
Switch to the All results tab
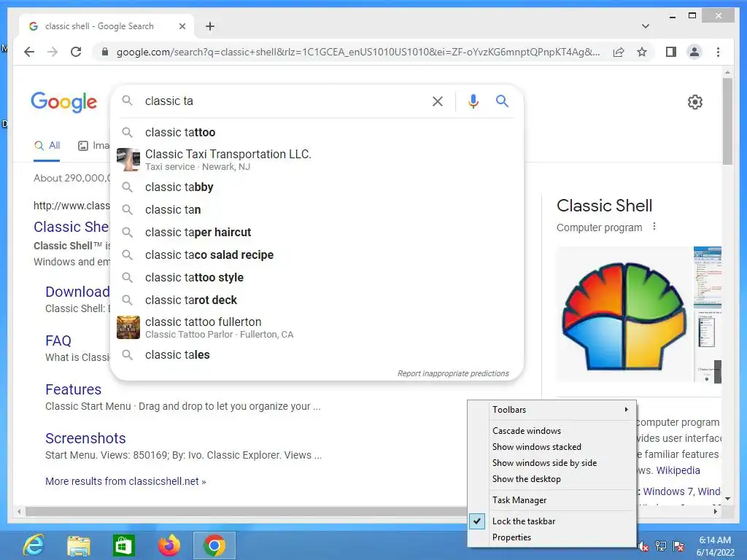click(x=47, y=145)
